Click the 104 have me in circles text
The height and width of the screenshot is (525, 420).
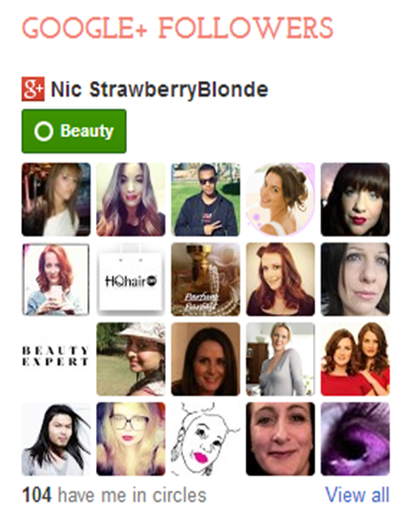click(115, 495)
